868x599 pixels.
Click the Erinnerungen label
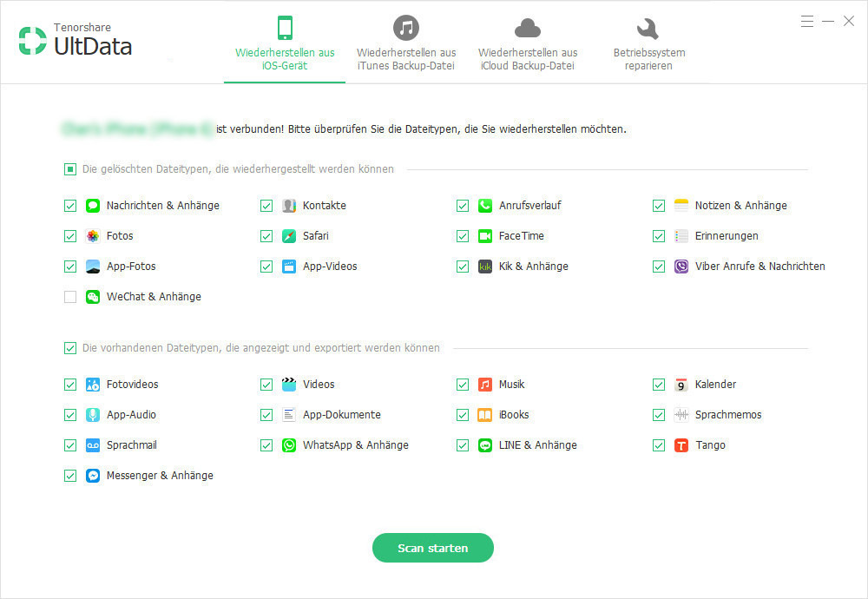click(x=727, y=236)
